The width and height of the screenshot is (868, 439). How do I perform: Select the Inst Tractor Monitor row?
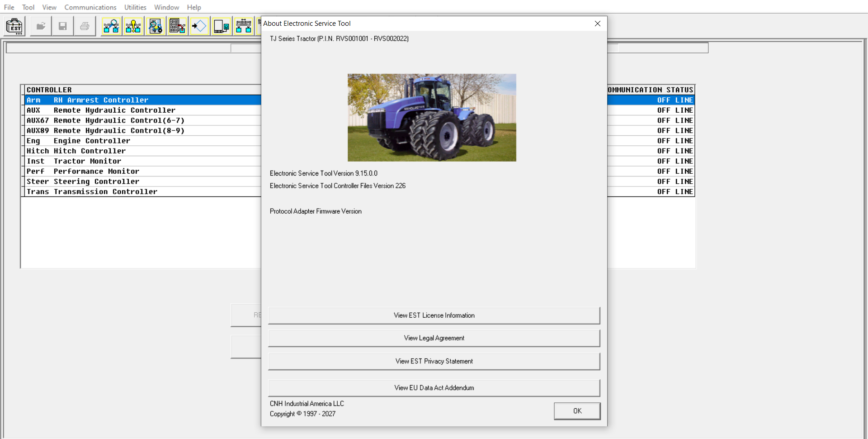tap(143, 161)
